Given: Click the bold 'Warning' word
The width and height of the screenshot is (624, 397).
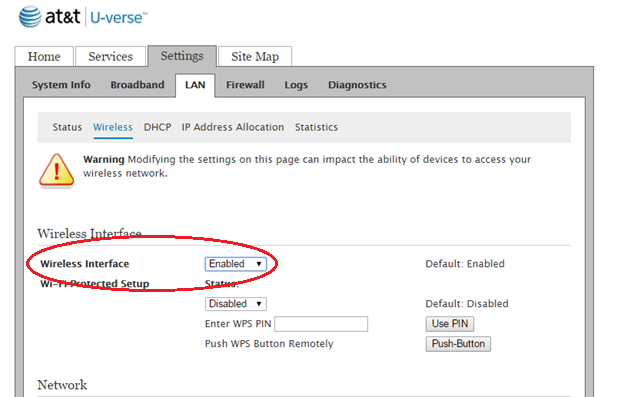Looking at the screenshot, I should [104, 160].
